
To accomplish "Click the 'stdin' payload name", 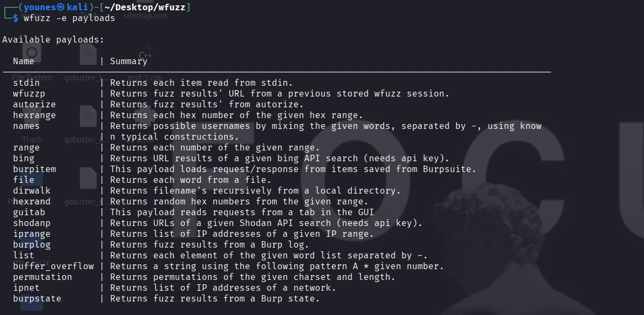I will click(x=26, y=83).
